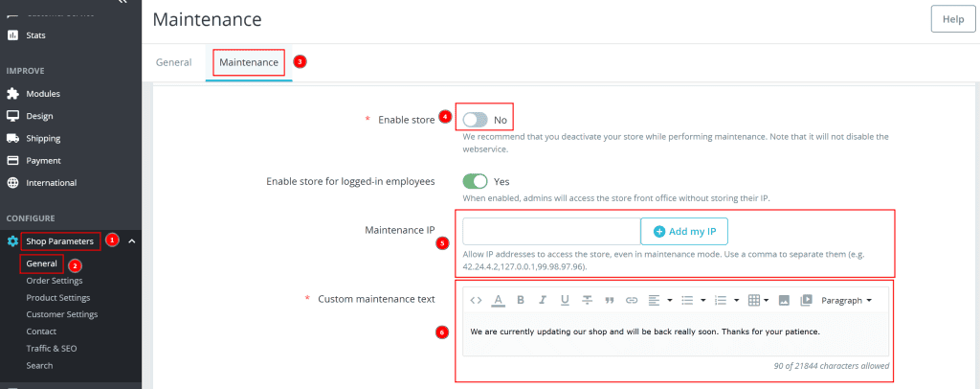980x389 pixels.
Task: Toggle underline formatting in editor toolbar
Action: 565,300
